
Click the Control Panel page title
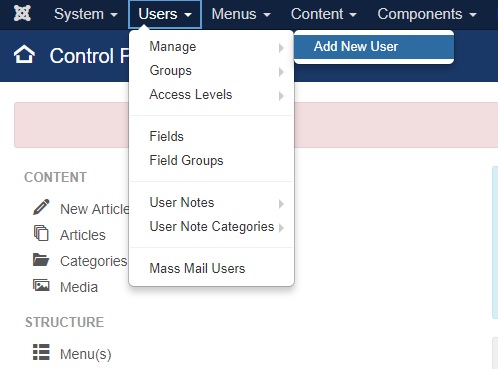(89, 56)
